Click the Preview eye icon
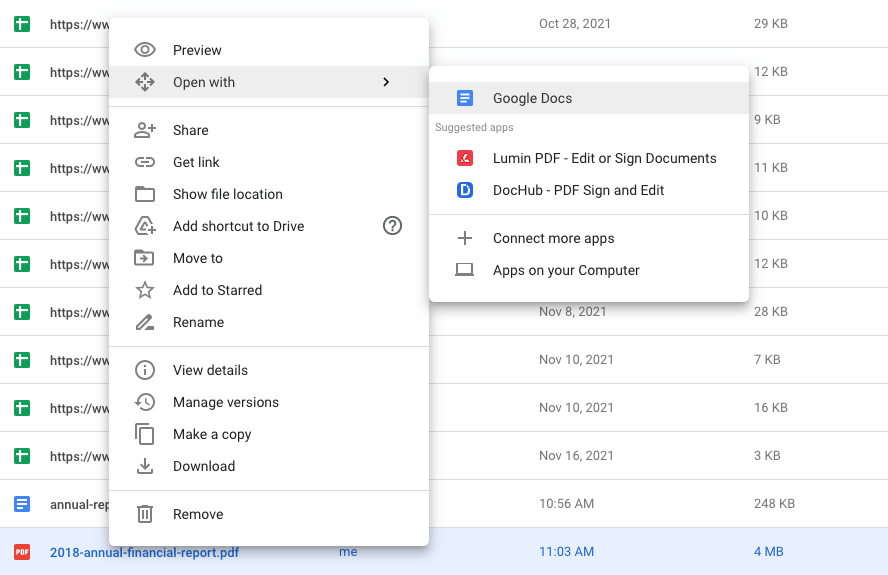 pos(145,50)
